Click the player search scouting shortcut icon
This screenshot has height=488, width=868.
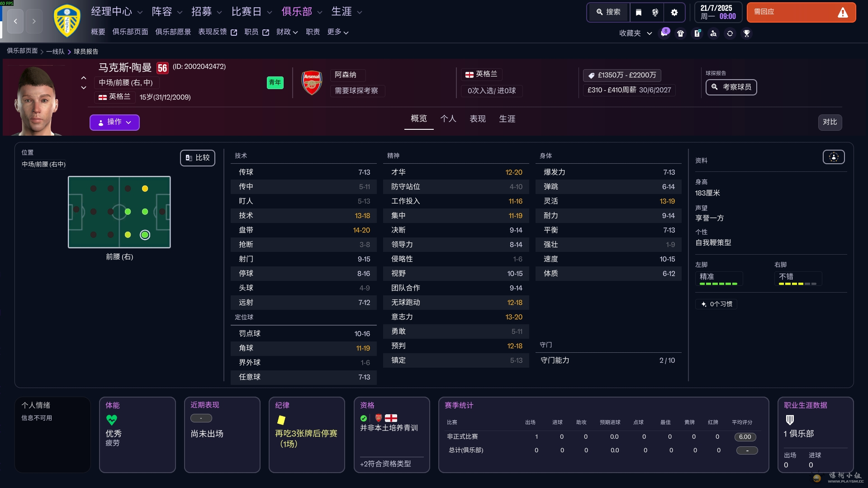pyautogui.click(x=713, y=33)
